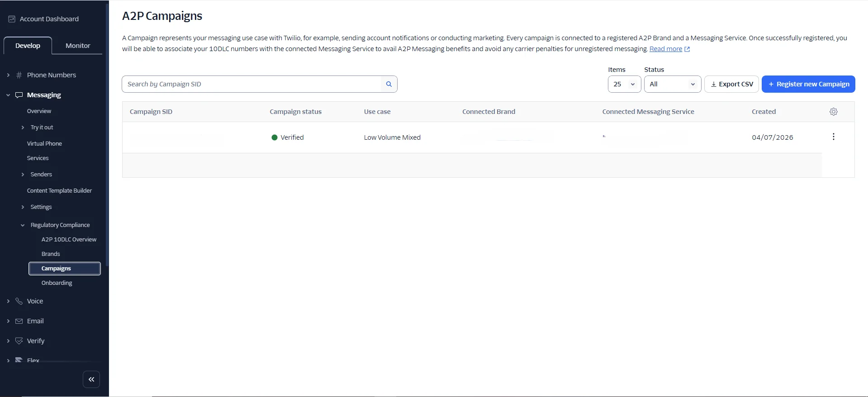Click Register new Campaign button
868x397 pixels.
pos(808,84)
